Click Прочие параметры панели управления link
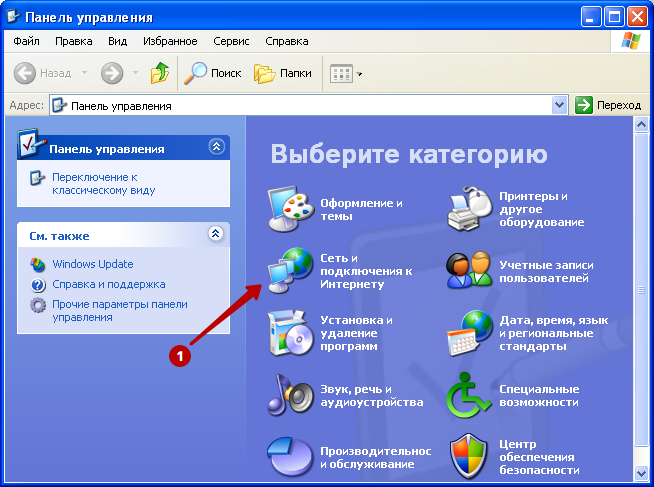This screenshot has width=654, height=487. pyautogui.click(x=120, y=311)
